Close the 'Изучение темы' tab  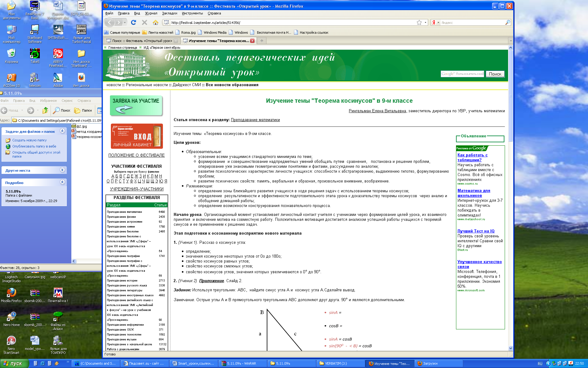pyautogui.click(x=252, y=41)
